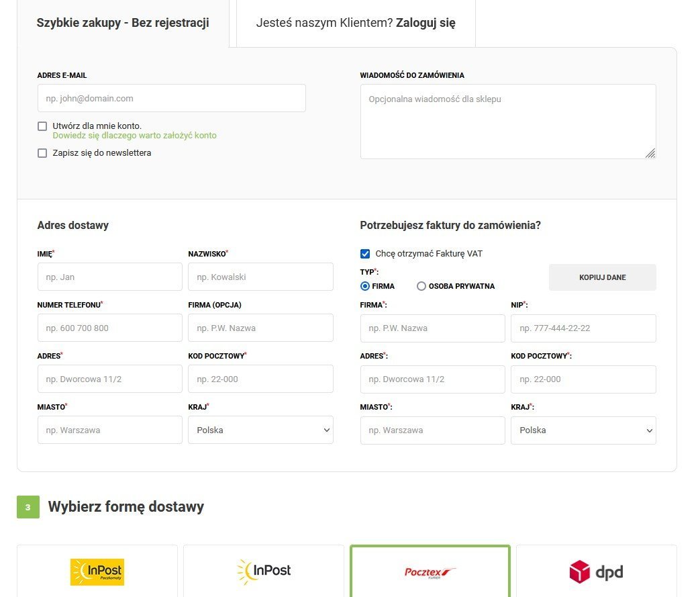The image size is (700, 597).
Task: Pick the DPD delivery logo
Action: (x=596, y=572)
